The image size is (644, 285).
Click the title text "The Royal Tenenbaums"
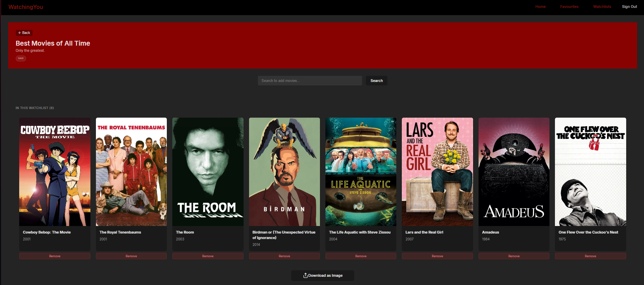(x=120, y=232)
